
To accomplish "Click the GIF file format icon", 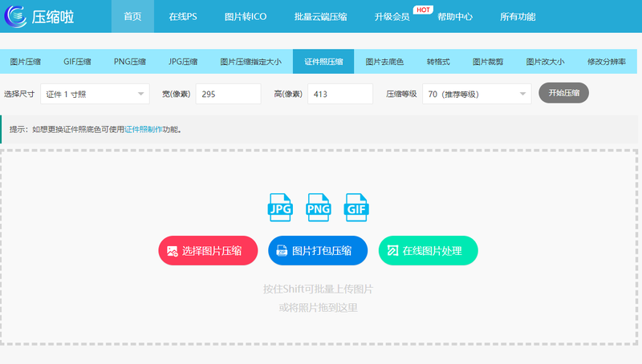I will (x=356, y=208).
